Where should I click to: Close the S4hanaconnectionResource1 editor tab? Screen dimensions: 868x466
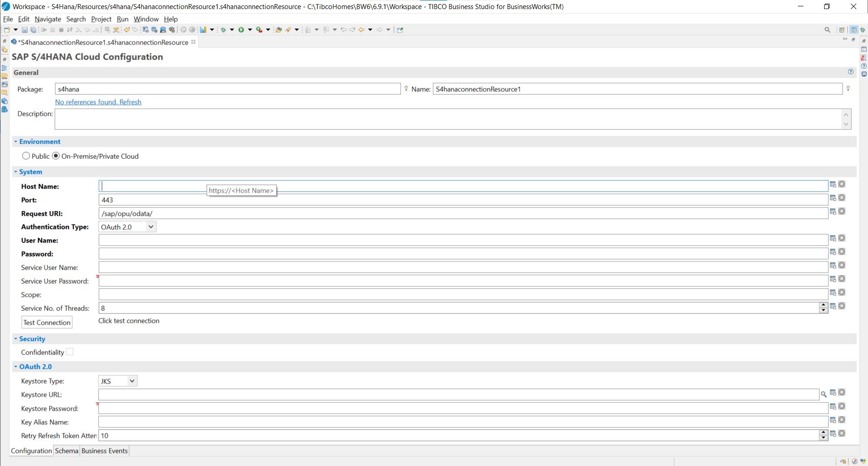193,42
